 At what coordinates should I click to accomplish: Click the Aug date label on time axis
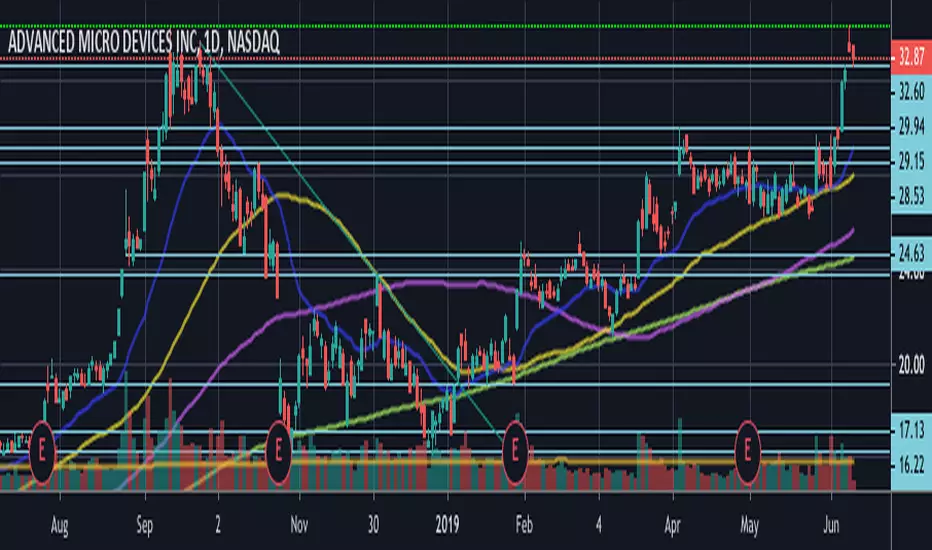[x=59, y=526]
